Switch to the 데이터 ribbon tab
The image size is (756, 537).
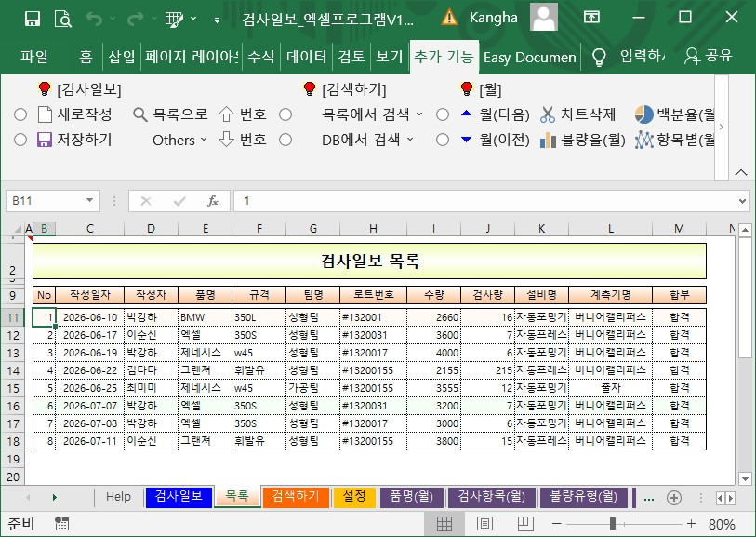click(x=306, y=57)
